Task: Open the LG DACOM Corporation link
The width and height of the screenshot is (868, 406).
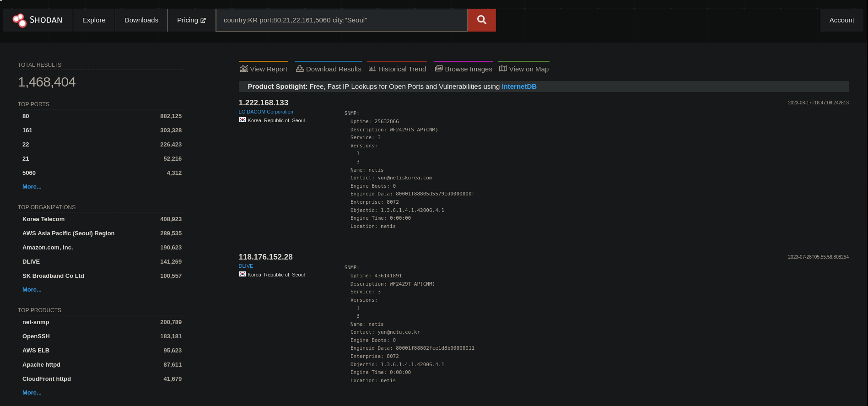Action: (x=266, y=112)
